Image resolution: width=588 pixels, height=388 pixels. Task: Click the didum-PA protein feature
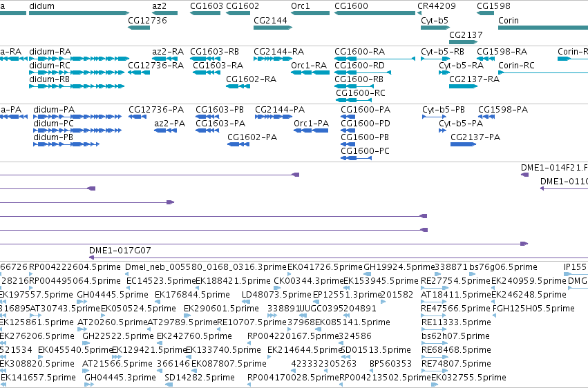(x=77, y=117)
